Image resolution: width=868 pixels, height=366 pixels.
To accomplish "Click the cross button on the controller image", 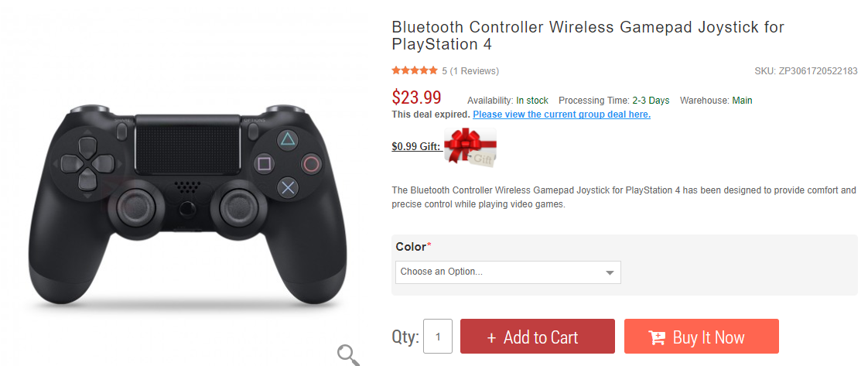I will click(x=288, y=186).
